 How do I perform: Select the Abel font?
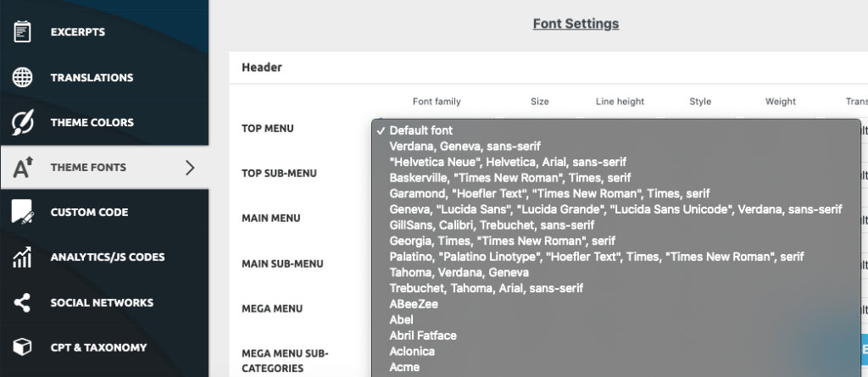[616, 320]
